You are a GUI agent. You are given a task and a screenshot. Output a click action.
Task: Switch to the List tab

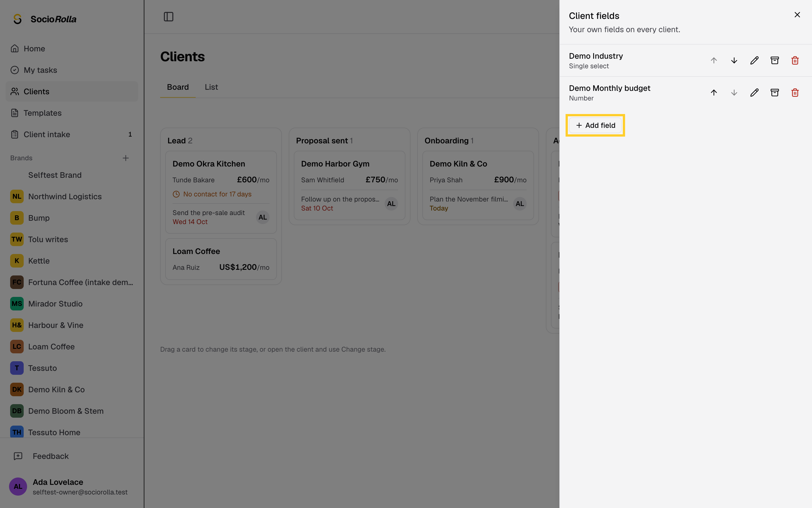pyautogui.click(x=211, y=87)
